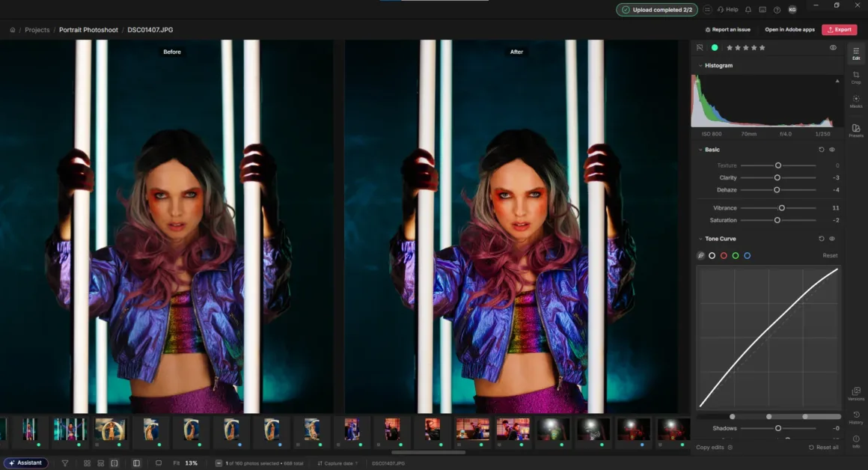Screen dimensions: 868x470
Task: Click the Copy edits settings icon
Action: (x=730, y=448)
